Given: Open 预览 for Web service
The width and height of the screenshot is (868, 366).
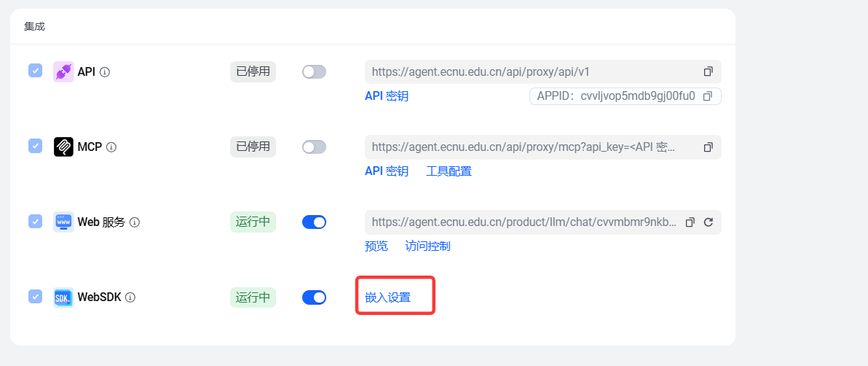Looking at the screenshot, I should 376,246.
